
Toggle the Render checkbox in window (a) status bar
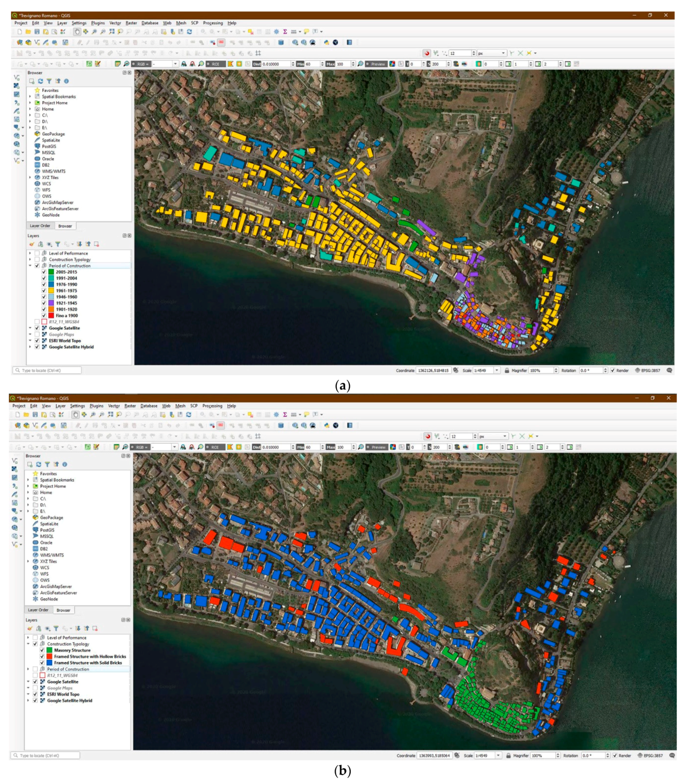pos(613,371)
